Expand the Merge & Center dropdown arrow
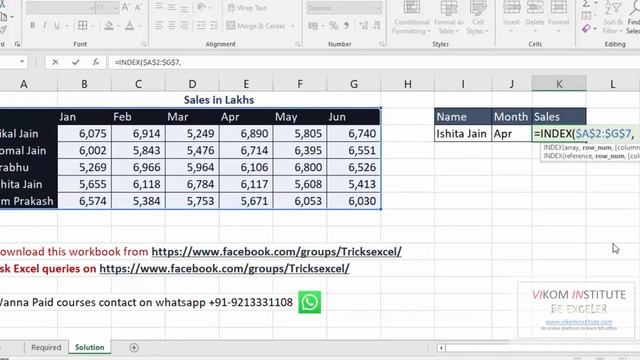Screen dimensions: 640x360 [293, 26]
